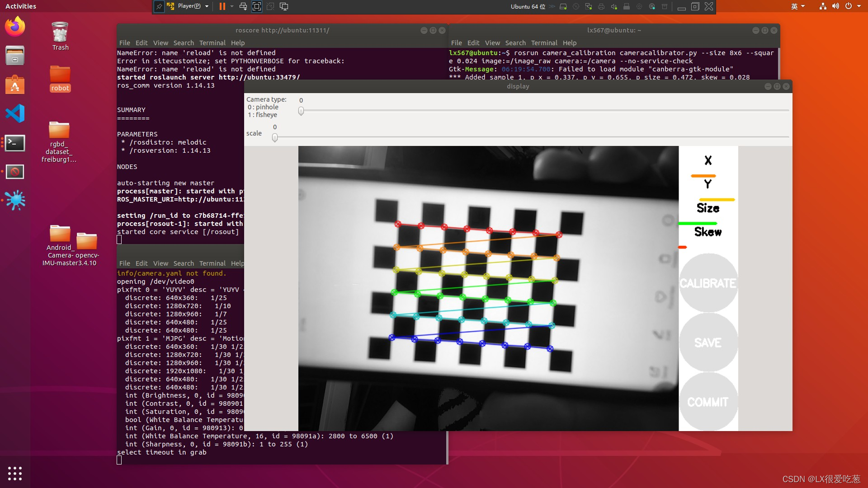Click VMware Unity mode icon
This screenshot has height=488, width=868.
coord(270,6)
